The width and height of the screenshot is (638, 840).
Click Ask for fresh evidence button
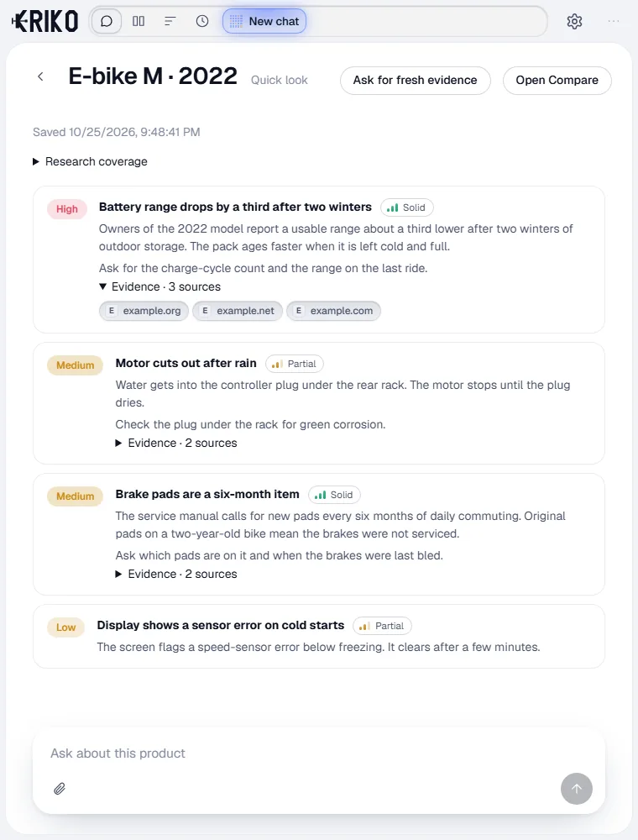click(x=416, y=81)
